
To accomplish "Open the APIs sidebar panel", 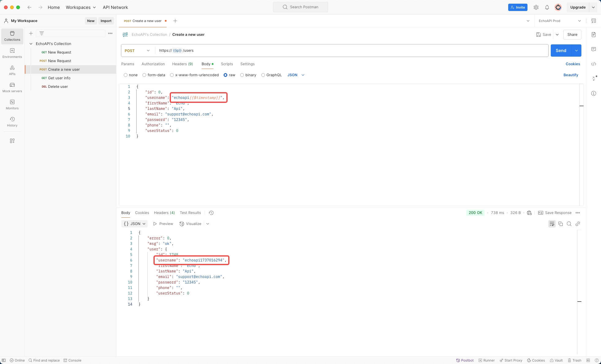I will pos(12,70).
